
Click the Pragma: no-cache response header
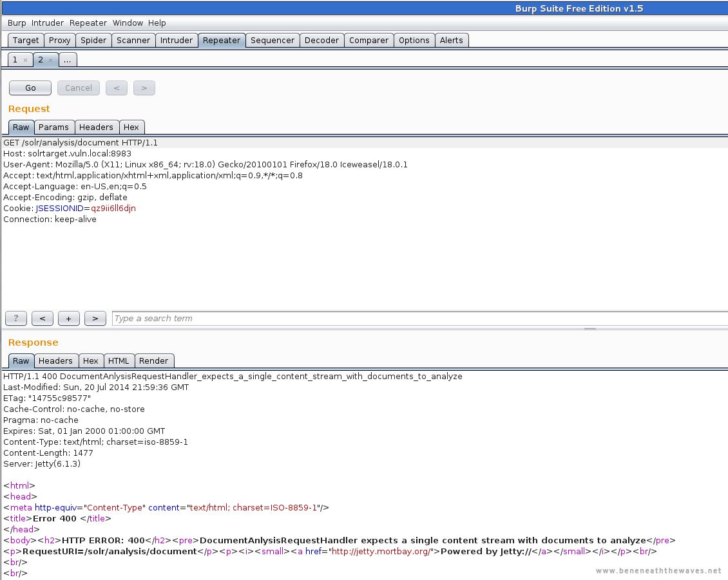(41, 420)
